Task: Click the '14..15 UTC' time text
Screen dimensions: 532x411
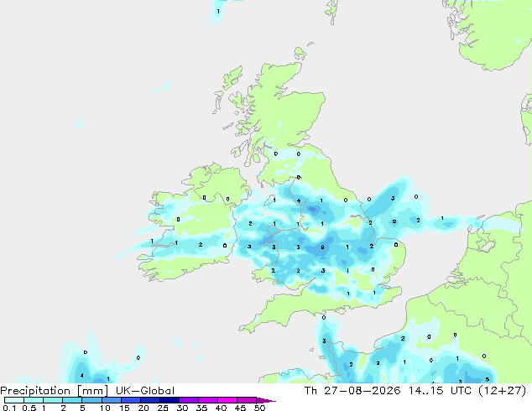Action: (440, 391)
